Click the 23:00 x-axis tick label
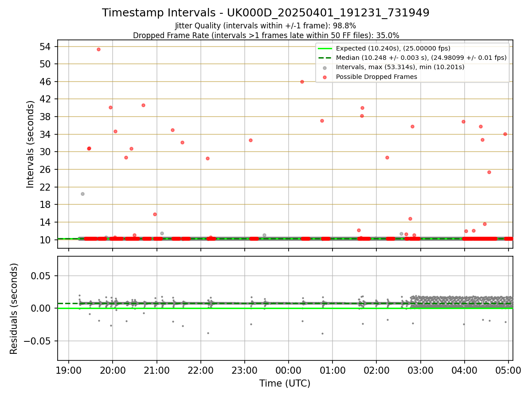This screenshot has width=532, height=399. [245, 370]
